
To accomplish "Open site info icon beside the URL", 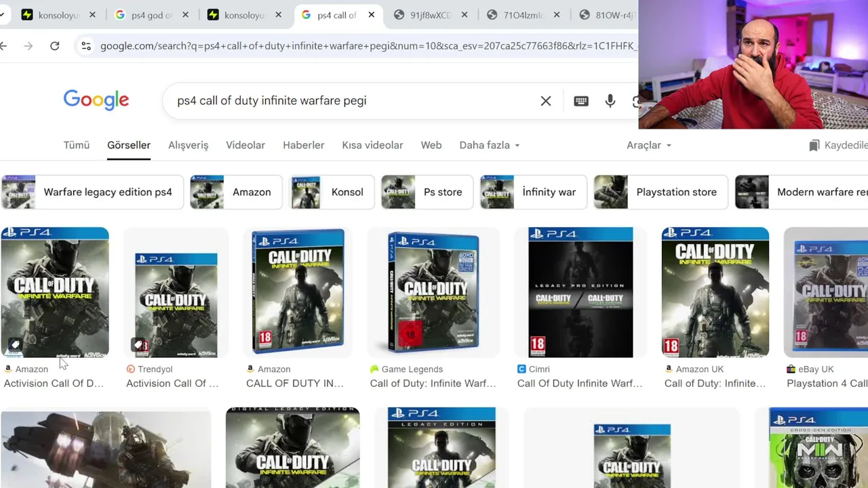I will (x=86, y=46).
